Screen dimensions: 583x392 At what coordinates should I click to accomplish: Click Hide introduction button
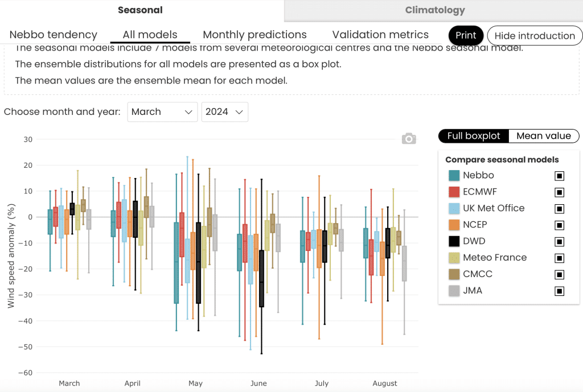tap(535, 36)
